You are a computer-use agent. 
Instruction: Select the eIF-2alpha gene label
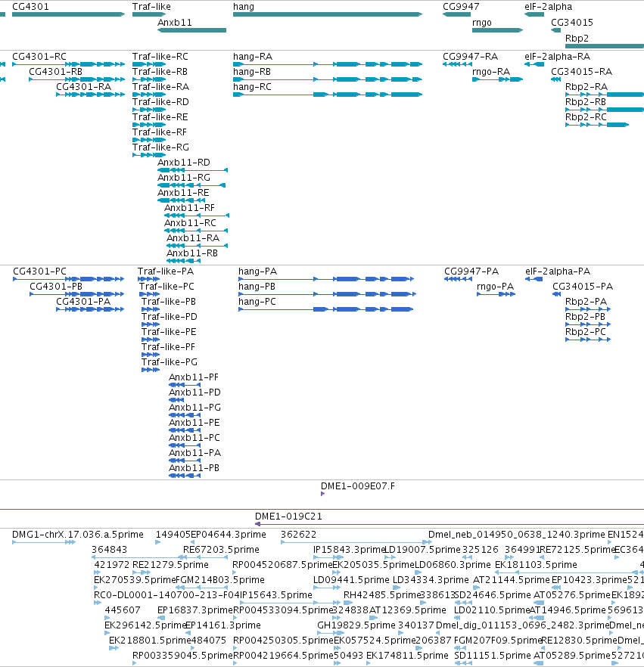point(548,7)
